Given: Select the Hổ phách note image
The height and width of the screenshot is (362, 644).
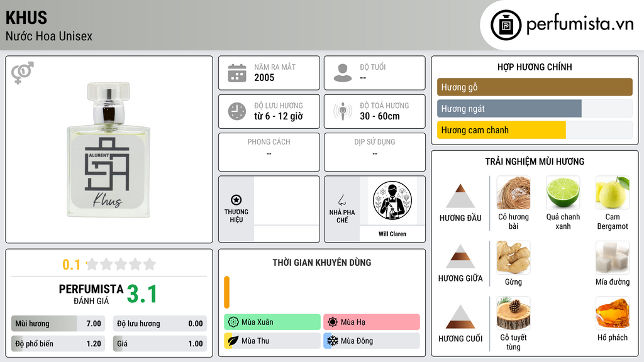Looking at the screenshot, I should (x=613, y=314).
